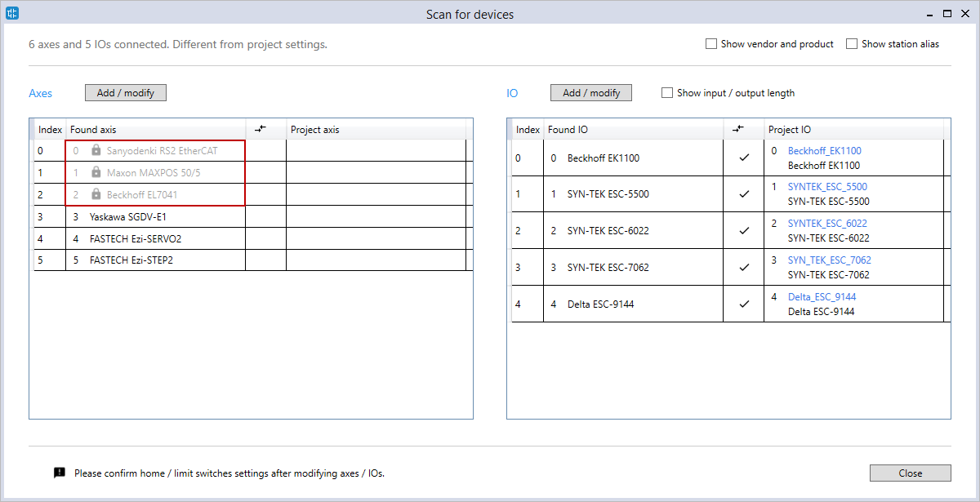Select the FASTECH Ezi-STEP2 found axis
Screen dimensions: 980x502
pos(131,260)
